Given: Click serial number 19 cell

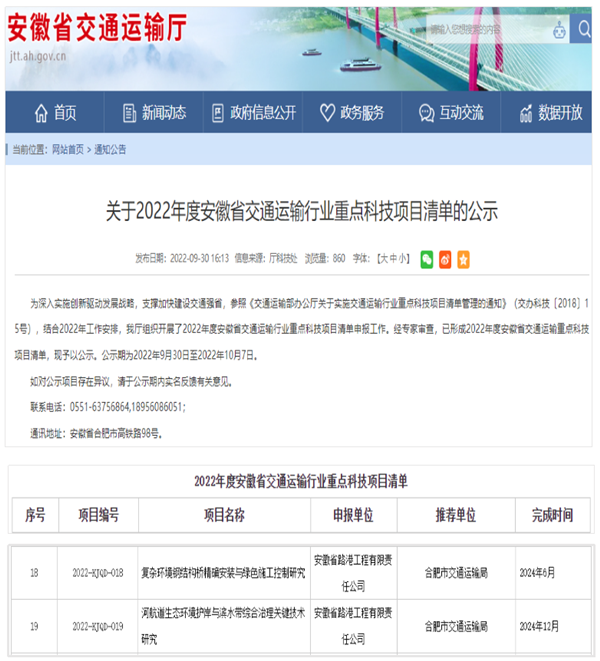Looking at the screenshot, I should pos(34,626).
